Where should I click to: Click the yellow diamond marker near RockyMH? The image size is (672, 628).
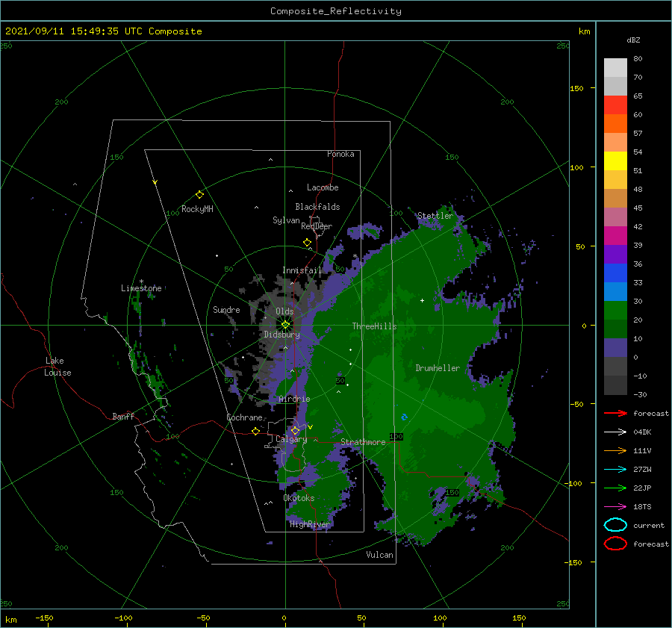(x=199, y=195)
